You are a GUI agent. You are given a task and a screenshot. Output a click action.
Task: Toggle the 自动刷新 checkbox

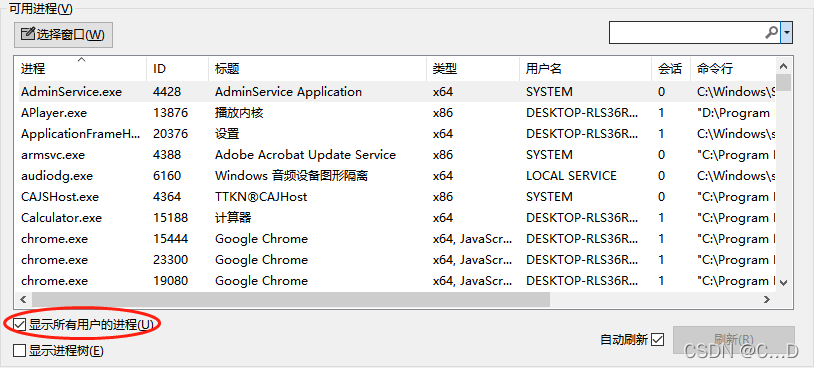click(x=658, y=340)
